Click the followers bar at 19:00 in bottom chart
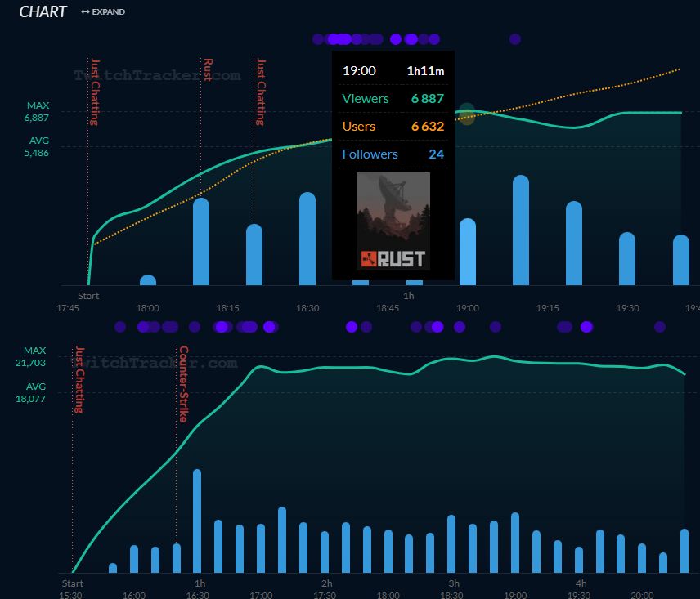This screenshot has height=599, width=700. tap(515, 543)
